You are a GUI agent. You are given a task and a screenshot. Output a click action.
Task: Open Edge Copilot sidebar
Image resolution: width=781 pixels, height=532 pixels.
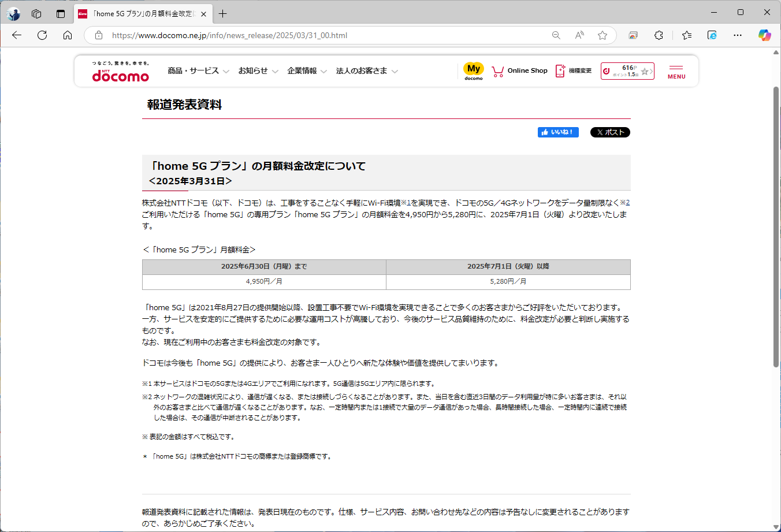pyautogui.click(x=764, y=35)
